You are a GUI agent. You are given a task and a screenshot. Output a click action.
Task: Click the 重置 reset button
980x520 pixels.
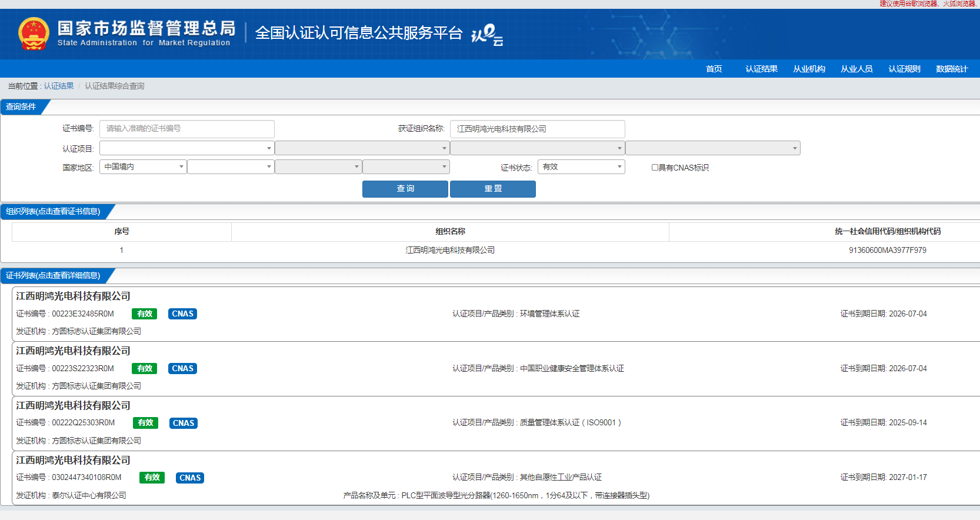[493, 189]
